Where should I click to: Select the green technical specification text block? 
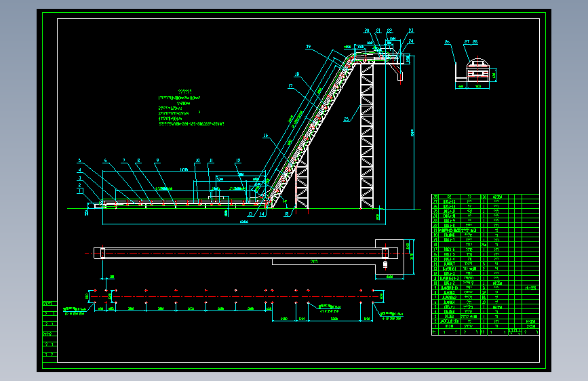191,108
